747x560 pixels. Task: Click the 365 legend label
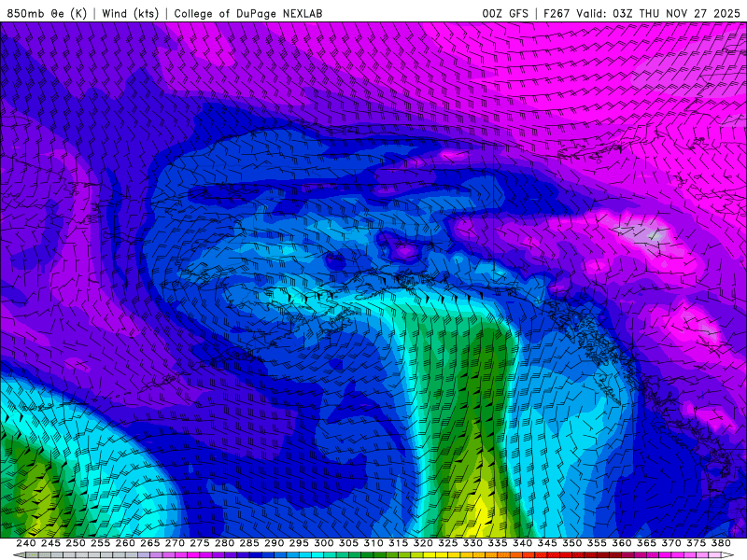(646, 543)
